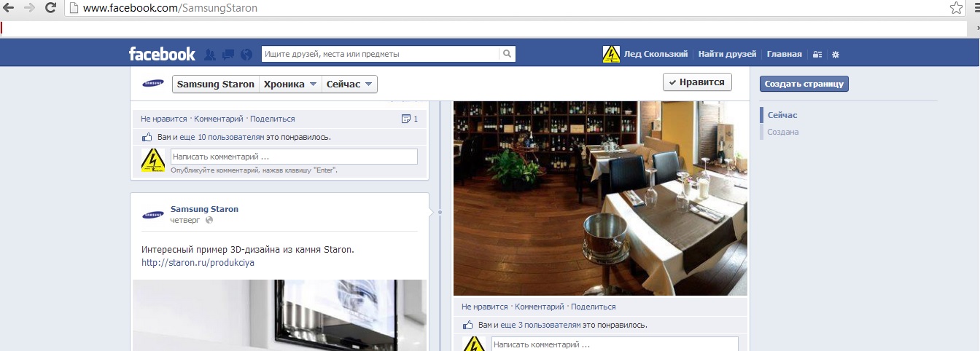Click the globe audience icon near четверг
This screenshot has height=351, width=980.
pos(209,220)
